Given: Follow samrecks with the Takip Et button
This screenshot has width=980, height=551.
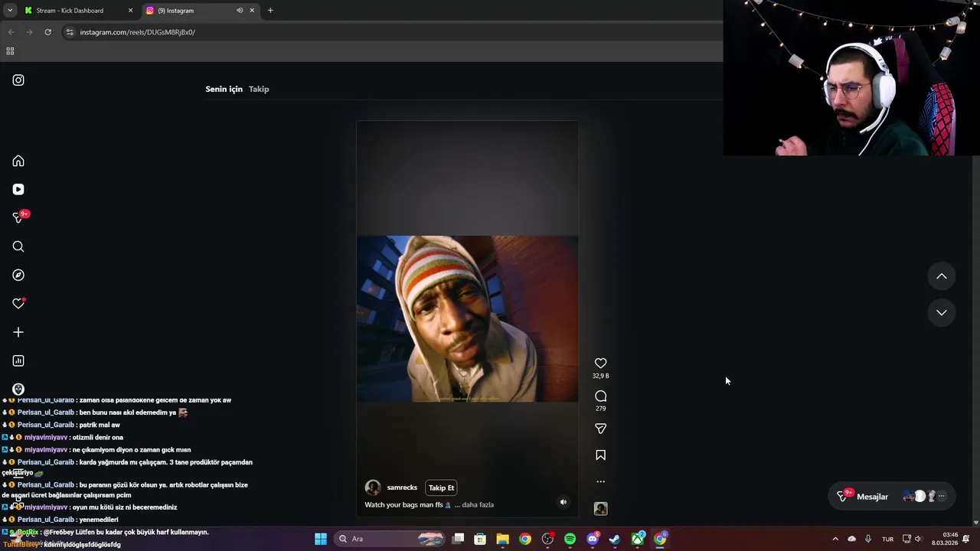Looking at the screenshot, I should [x=441, y=487].
